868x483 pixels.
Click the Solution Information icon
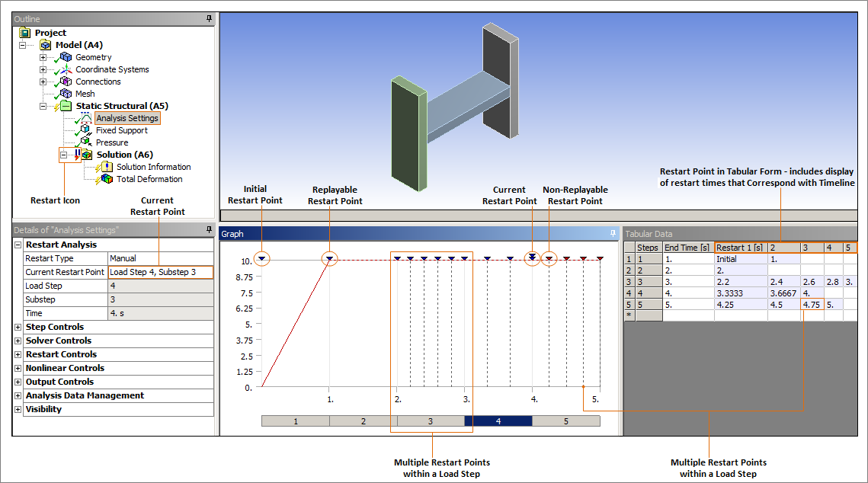tap(107, 167)
